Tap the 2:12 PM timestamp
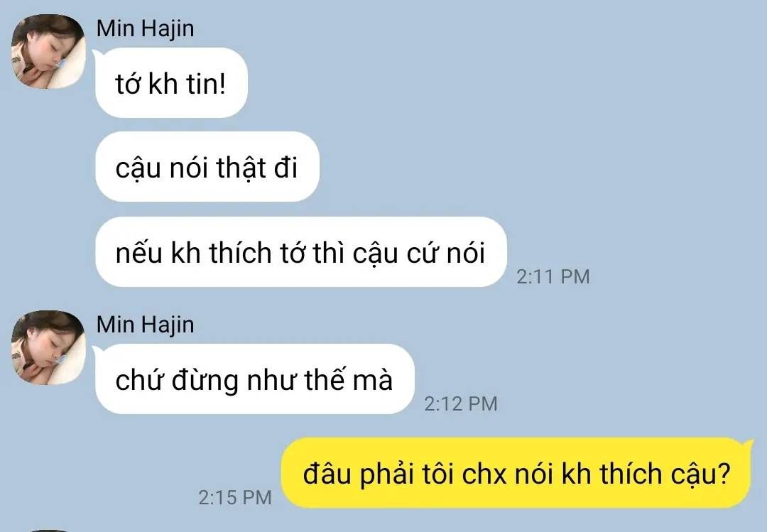Viewport: 767px width, 532px height. [x=461, y=403]
